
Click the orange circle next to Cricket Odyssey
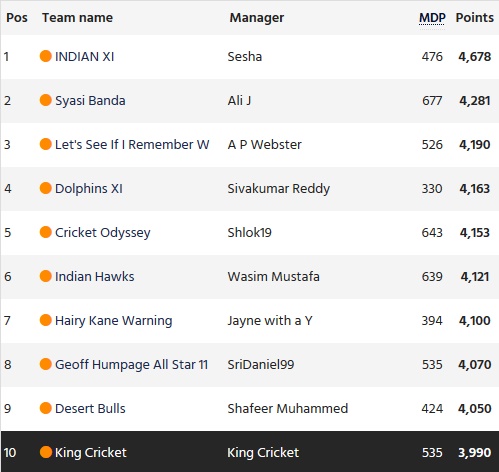point(46,232)
